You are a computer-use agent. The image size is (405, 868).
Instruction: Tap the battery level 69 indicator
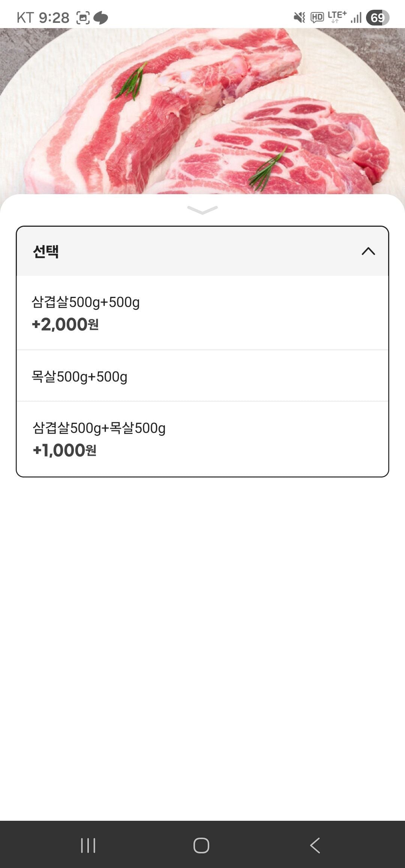pos(378,18)
